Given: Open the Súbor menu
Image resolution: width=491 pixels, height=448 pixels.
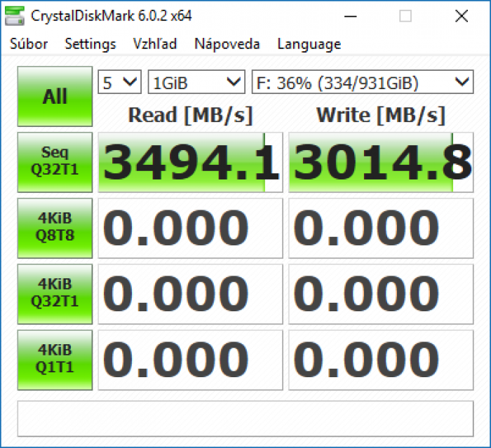Looking at the screenshot, I should coord(29,44).
